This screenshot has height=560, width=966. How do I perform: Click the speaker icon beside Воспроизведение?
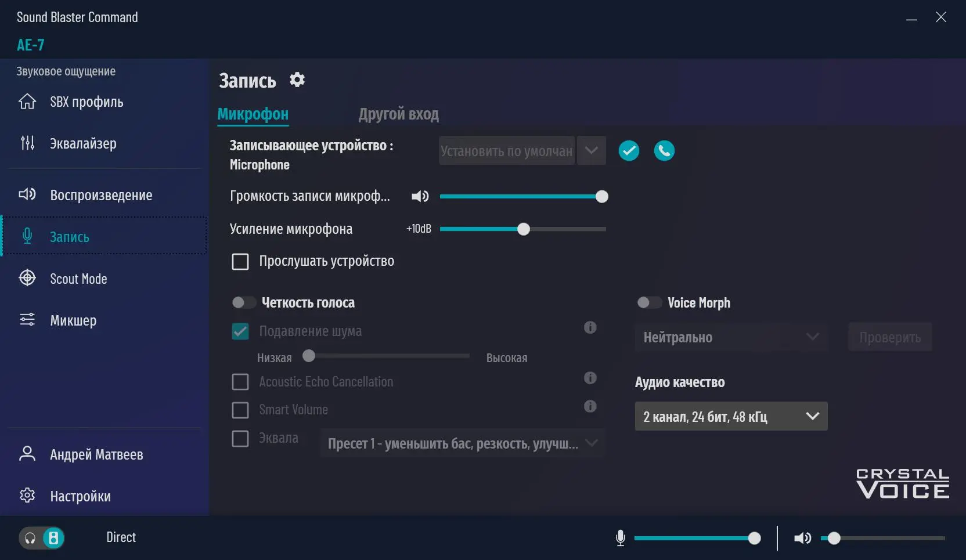[27, 194]
